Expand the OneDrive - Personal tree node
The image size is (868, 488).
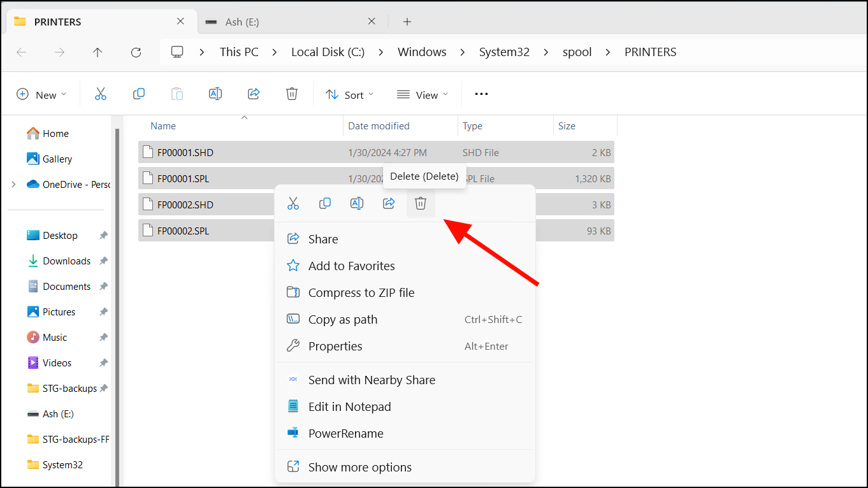coord(13,183)
